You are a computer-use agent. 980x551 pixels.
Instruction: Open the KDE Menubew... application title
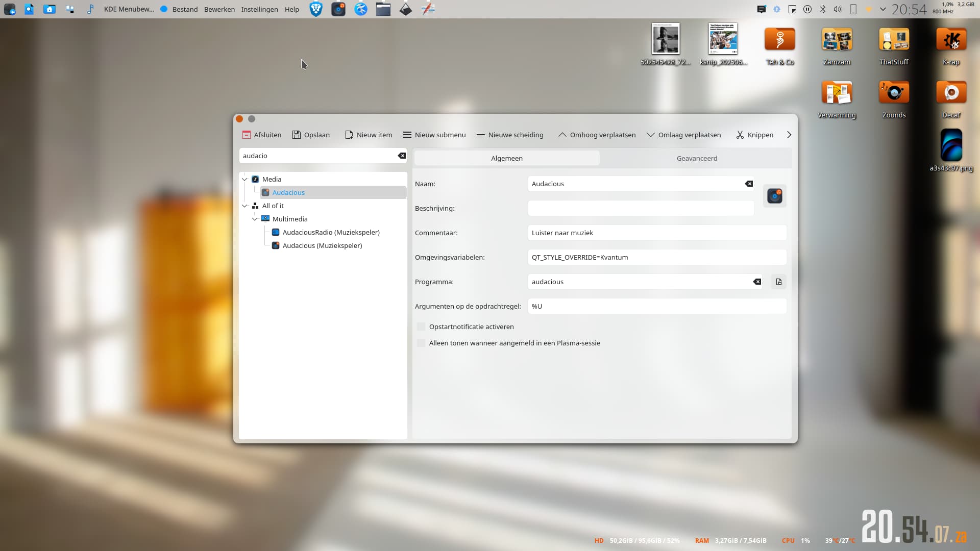click(129, 9)
